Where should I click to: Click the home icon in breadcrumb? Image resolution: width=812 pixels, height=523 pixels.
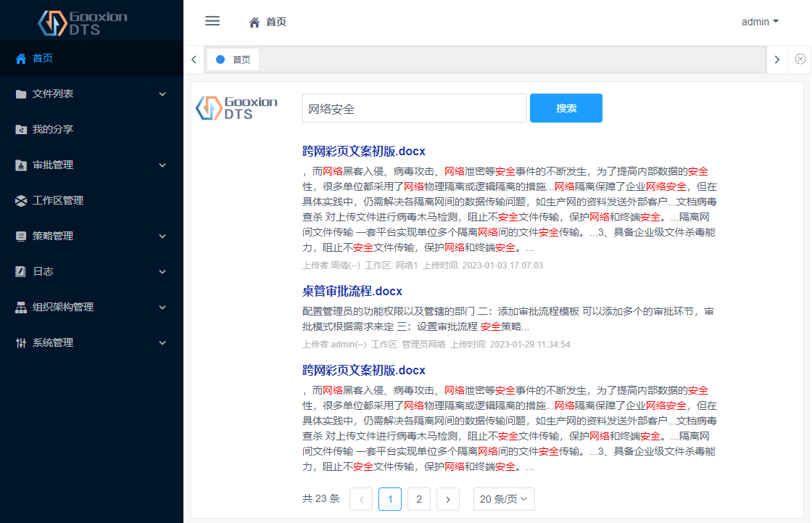coord(254,22)
